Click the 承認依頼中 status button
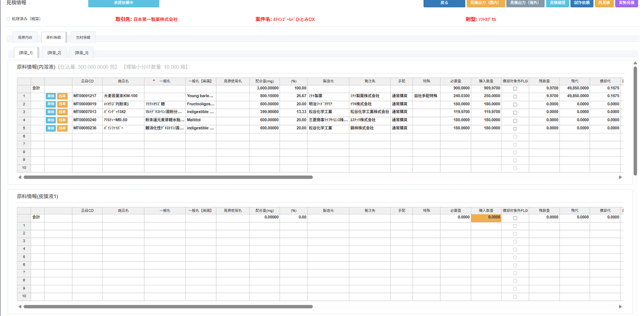Image resolution: width=644 pixels, height=316 pixels. [124, 3]
